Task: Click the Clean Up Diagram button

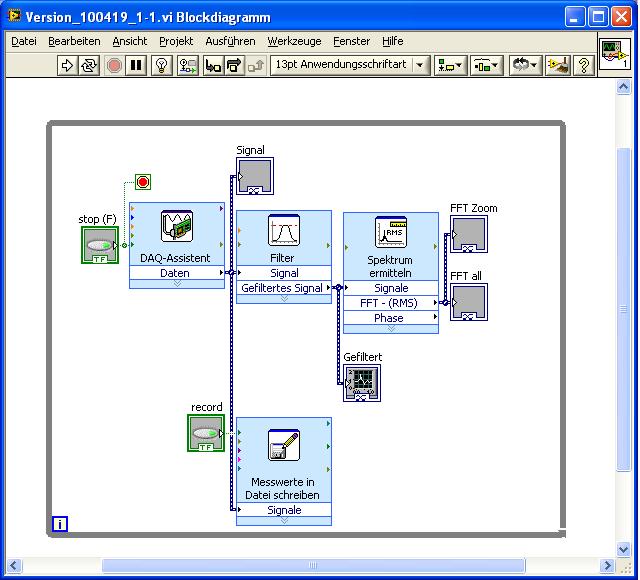Action: 558,65
